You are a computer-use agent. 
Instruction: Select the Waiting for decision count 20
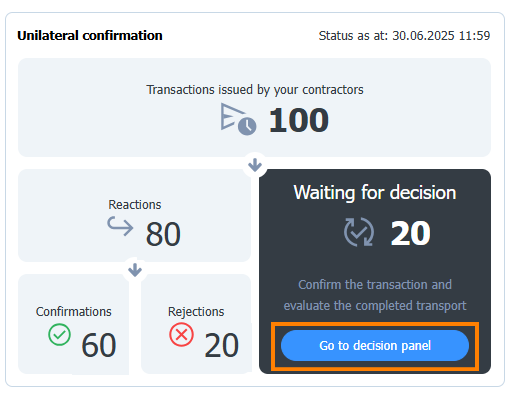tap(410, 233)
